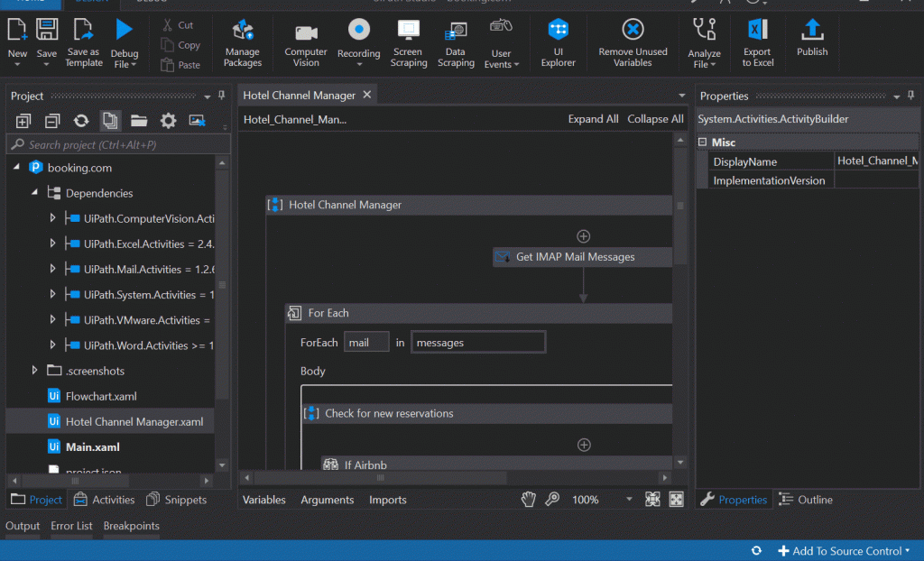Image resolution: width=924 pixels, height=561 pixels.
Task: Start Recording tool
Action: point(358,41)
